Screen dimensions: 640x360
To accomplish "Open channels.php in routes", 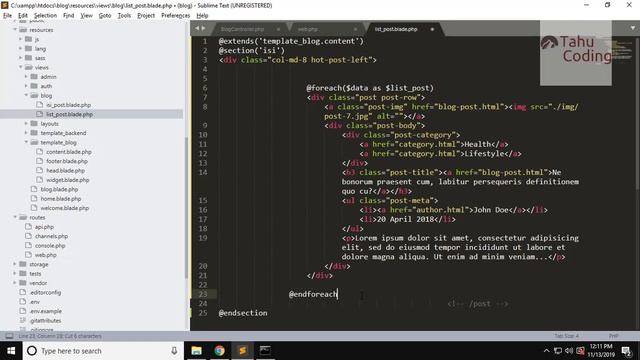I will (51, 236).
